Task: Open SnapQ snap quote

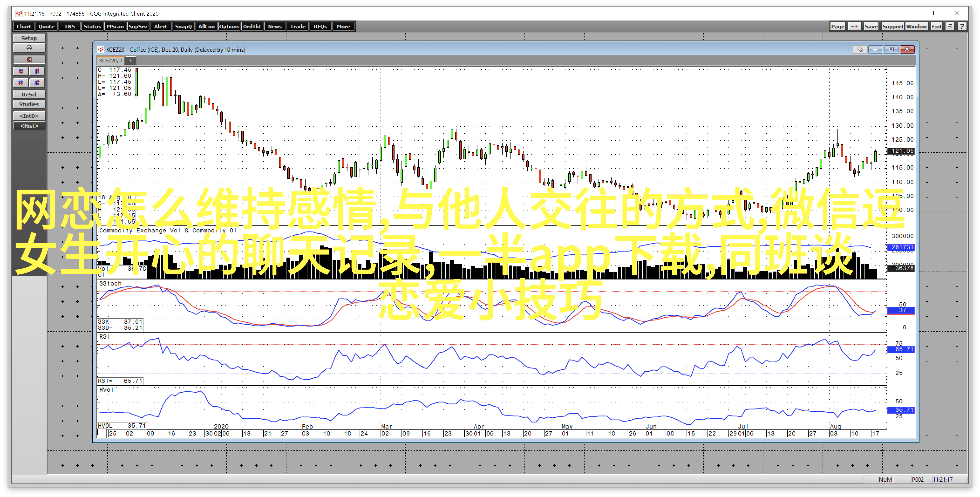Action: coord(183,27)
